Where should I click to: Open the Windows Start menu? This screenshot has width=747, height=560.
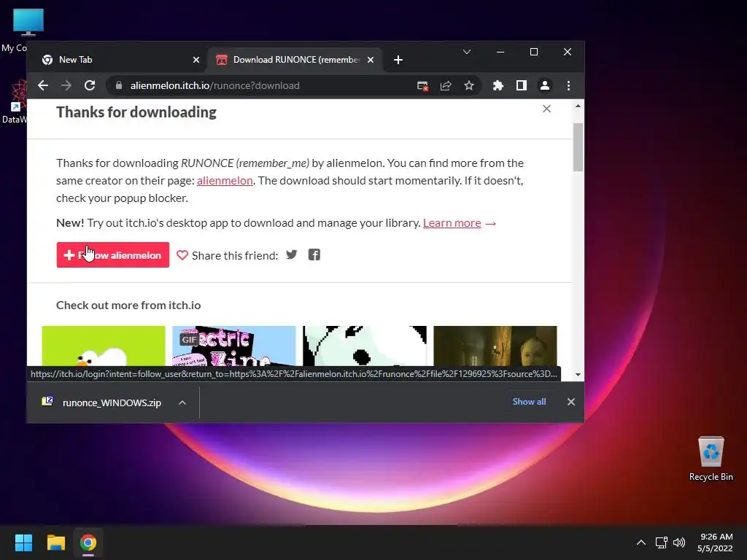click(23, 542)
